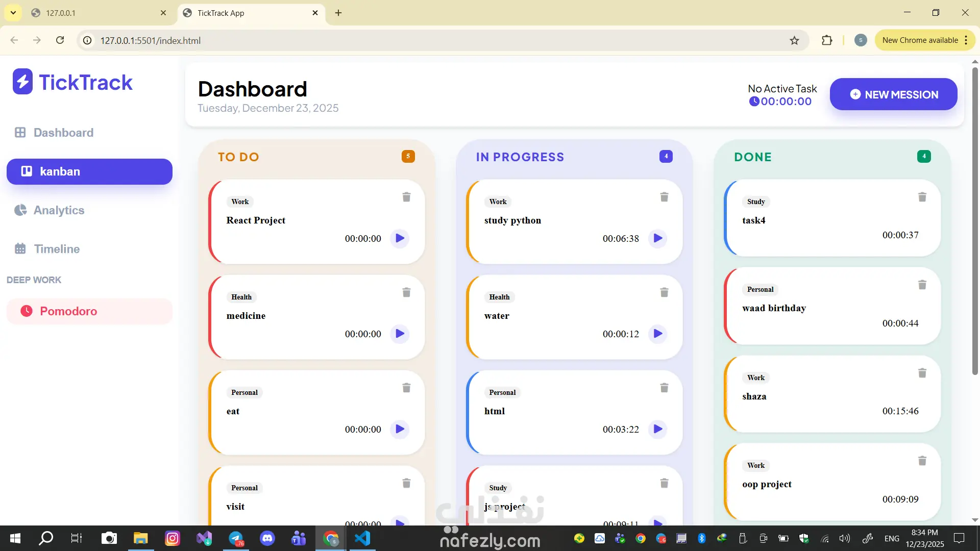Delete the React Project task
The height and width of the screenshot is (551, 980).
pyautogui.click(x=406, y=197)
